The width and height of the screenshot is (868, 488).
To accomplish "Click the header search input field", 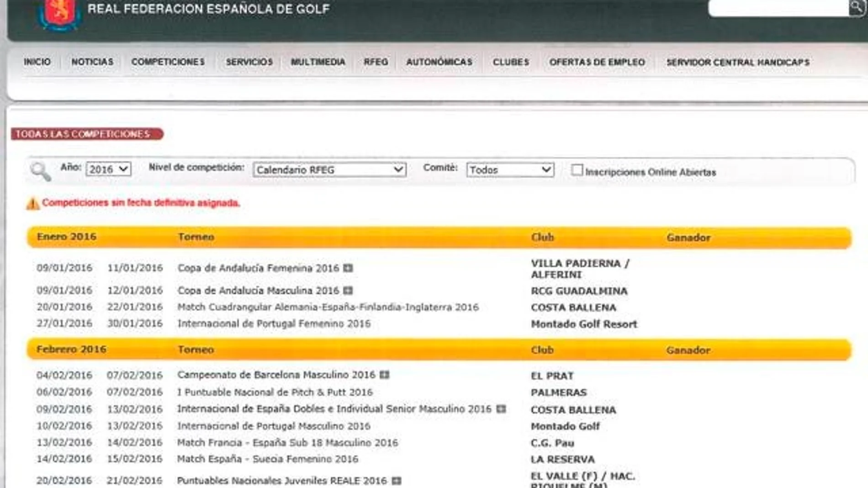I will coord(778,8).
